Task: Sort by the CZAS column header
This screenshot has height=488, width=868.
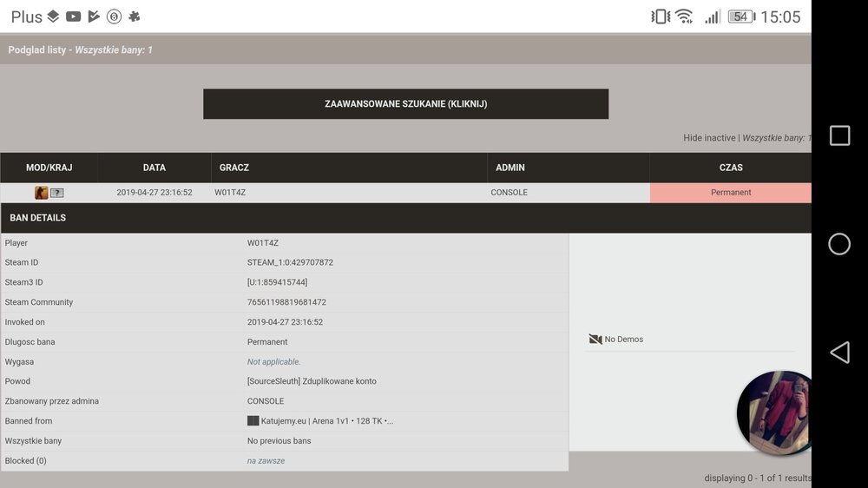Action: (x=731, y=168)
